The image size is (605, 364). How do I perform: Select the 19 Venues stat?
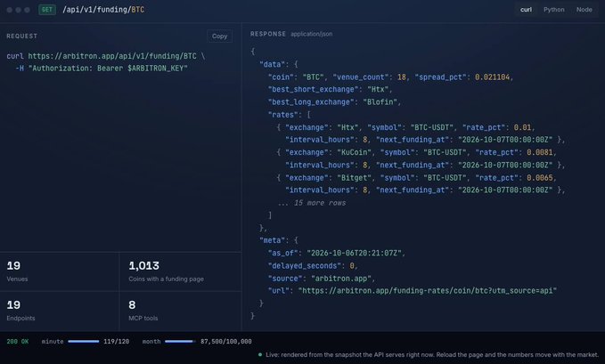tap(60, 271)
